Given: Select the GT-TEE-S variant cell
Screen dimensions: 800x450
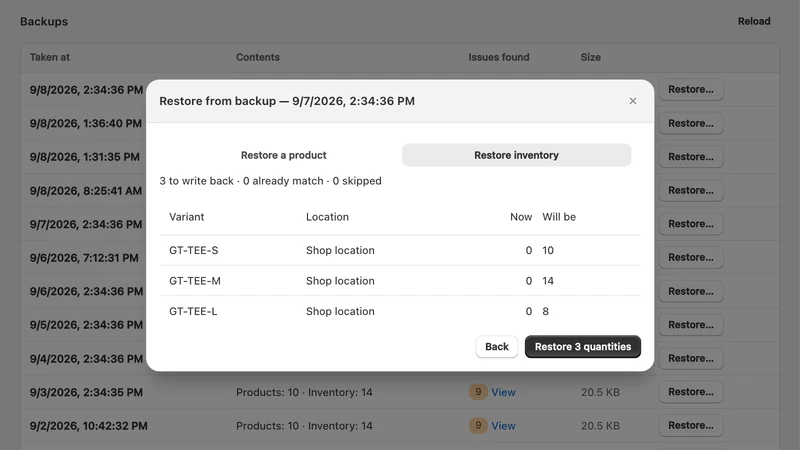Looking at the screenshot, I should pyautogui.click(x=193, y=251).
